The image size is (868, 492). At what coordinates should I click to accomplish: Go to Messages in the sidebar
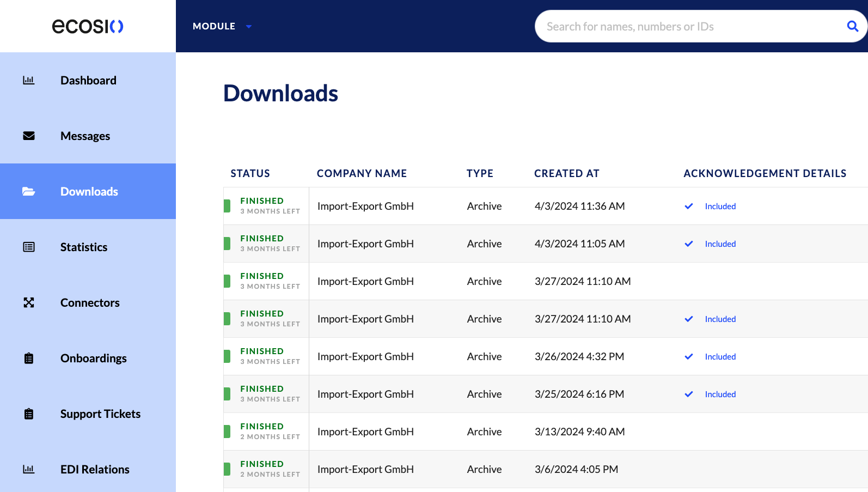pos(88,136)
